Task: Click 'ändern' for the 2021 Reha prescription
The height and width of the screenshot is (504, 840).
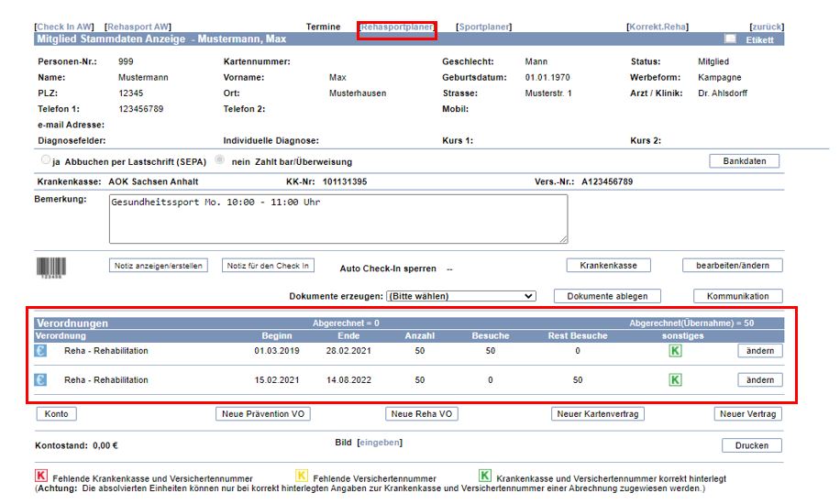Action: click(760, 379)
